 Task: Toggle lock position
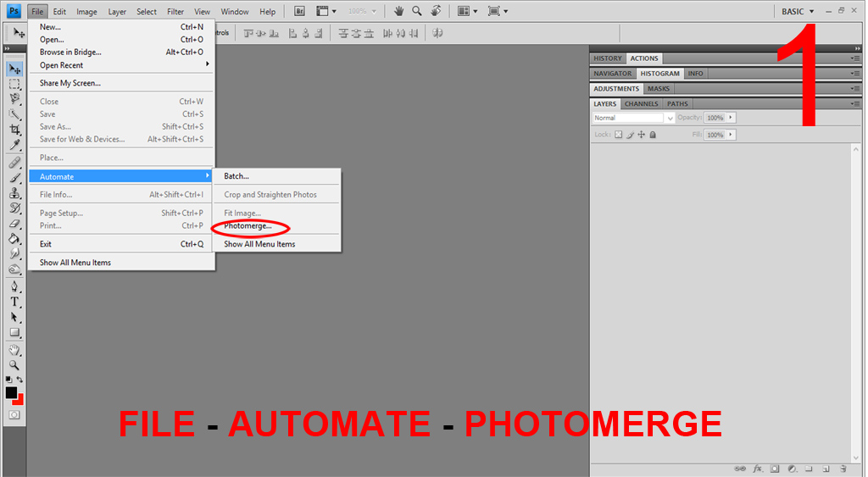(641, 135)
